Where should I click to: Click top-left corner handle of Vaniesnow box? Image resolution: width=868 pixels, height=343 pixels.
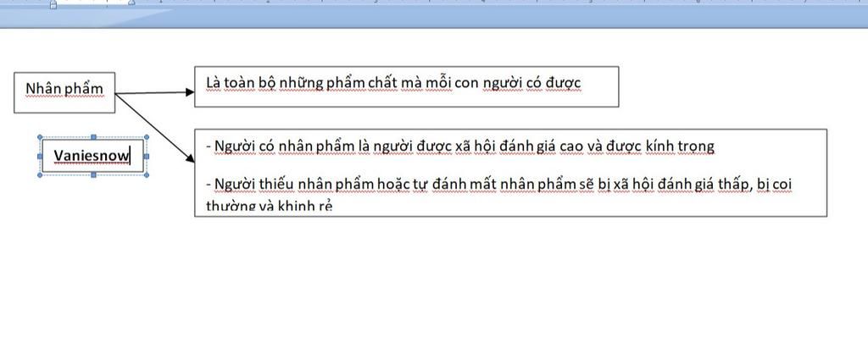pyautogui.click(x=40, y=137)
